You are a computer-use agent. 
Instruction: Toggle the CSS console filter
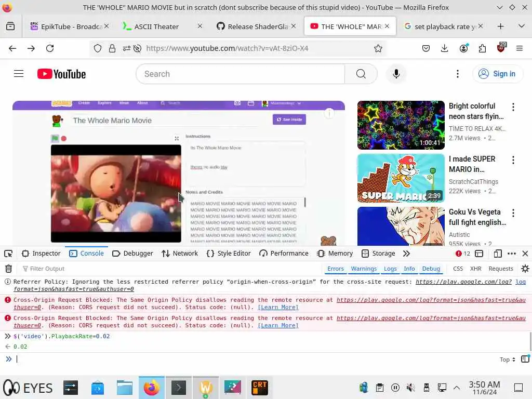click(x=458, y=269)
